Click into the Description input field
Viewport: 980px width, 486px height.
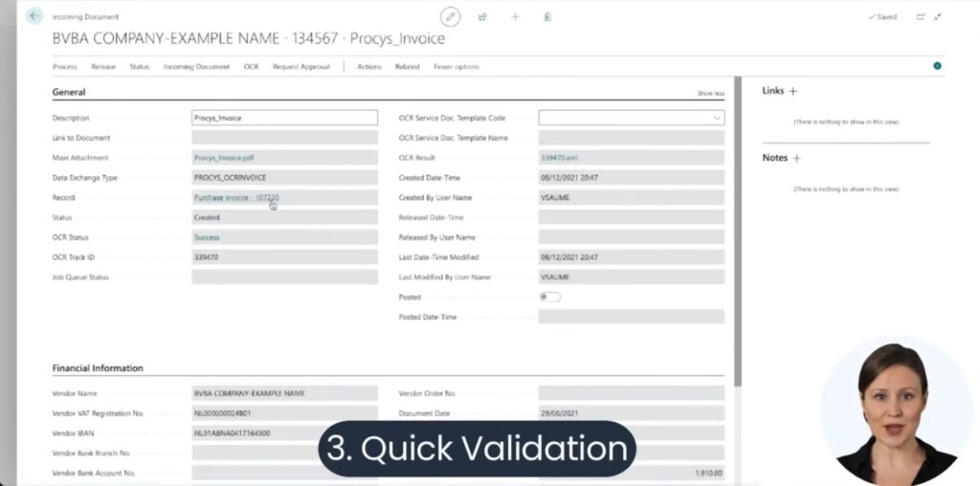click(x=284, y=118)
